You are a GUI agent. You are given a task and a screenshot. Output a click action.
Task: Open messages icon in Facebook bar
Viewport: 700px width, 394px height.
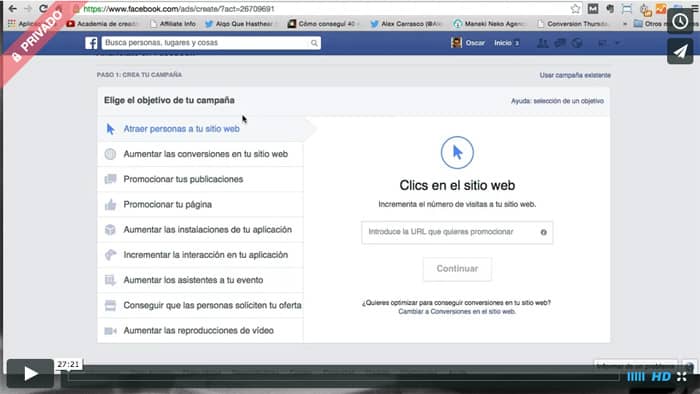coord(560,43)
